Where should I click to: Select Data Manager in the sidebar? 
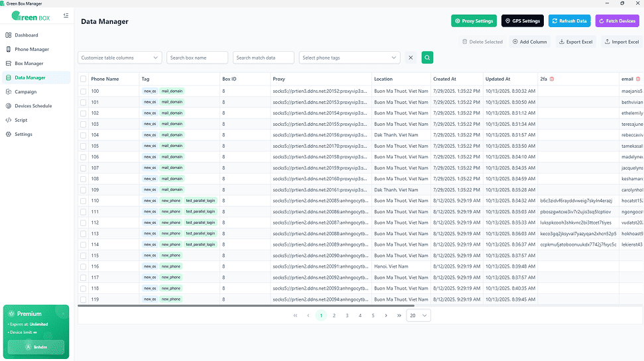click(36, 77)
